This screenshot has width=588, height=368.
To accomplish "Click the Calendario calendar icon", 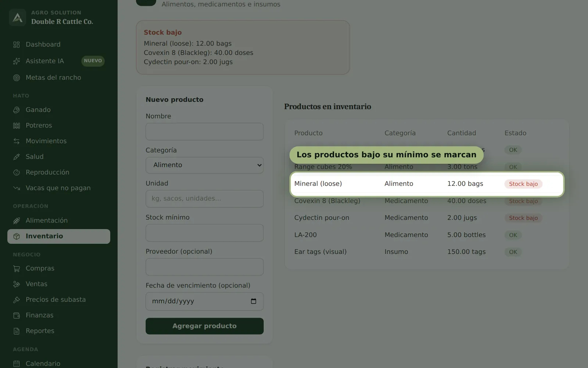I will [17, 364].
